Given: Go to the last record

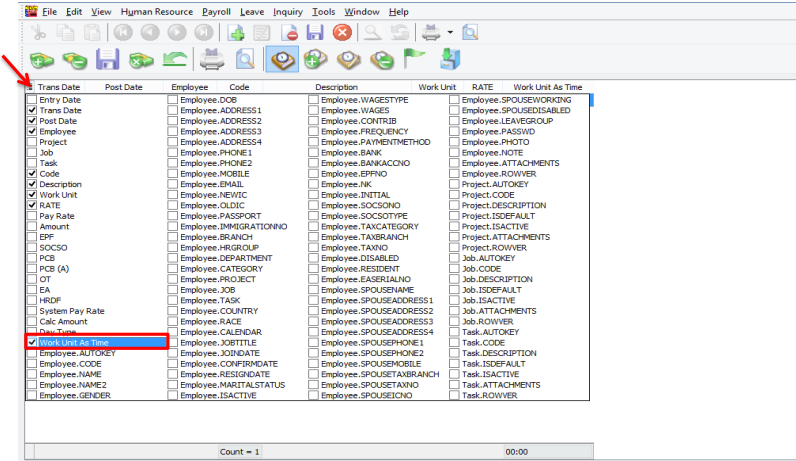Looking at the screenshot, I should coord(204,32).
